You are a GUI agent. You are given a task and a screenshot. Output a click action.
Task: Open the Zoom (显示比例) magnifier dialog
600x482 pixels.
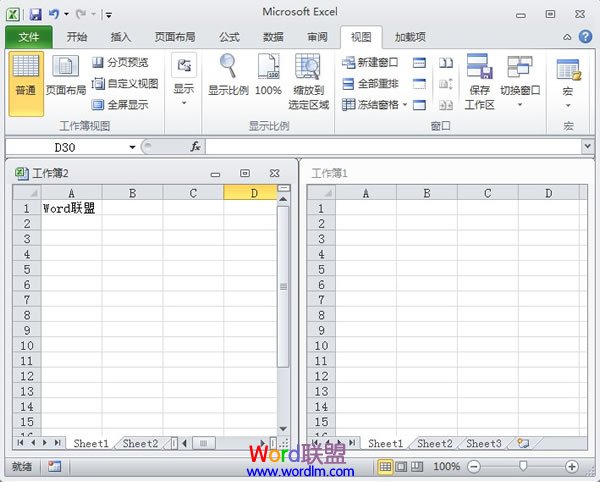(x=228, y=75)
